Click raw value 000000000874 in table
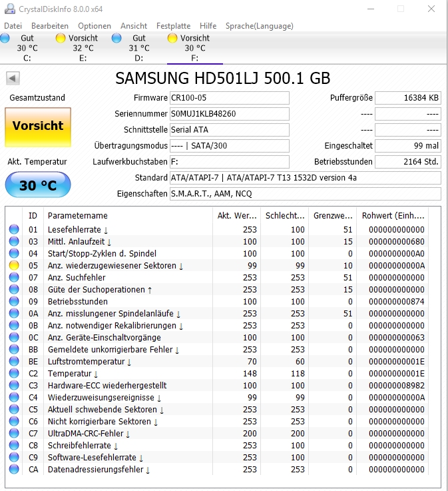This screenshot has width=448, height=491. coord(396,302)
